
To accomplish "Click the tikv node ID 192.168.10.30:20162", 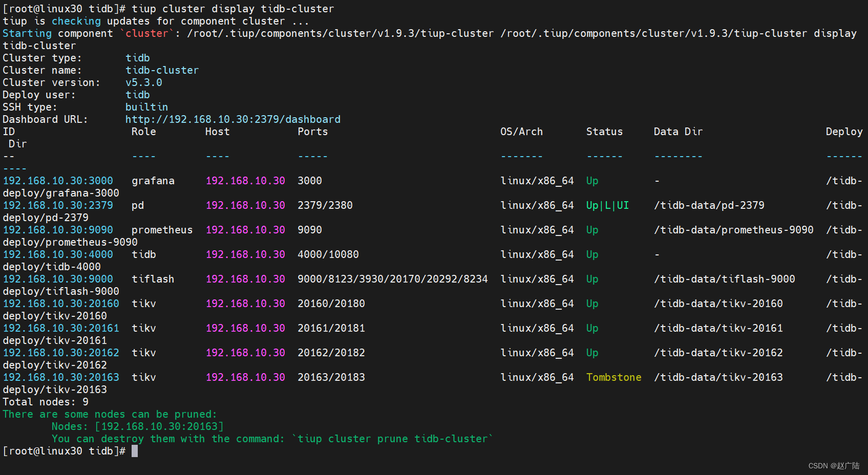I will 61,353.
